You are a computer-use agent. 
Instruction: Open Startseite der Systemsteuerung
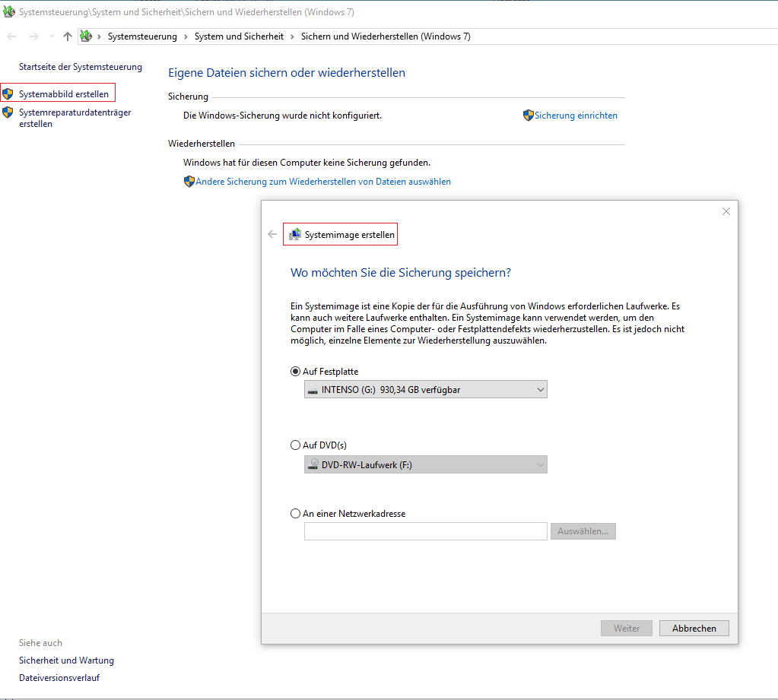click(81, 67)
